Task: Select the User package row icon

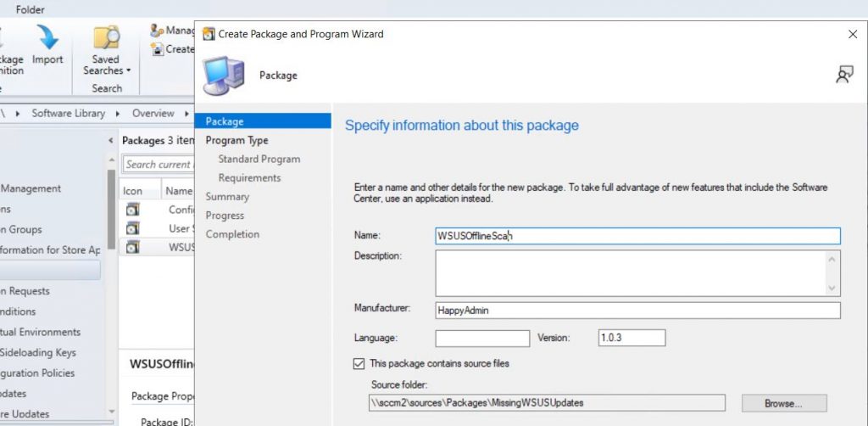Action: point(132,228)
